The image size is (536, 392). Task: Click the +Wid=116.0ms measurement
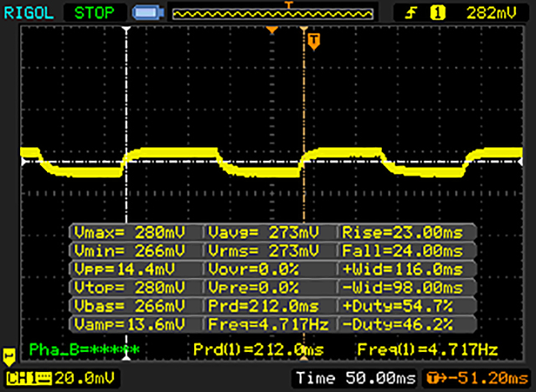[402, 270]
